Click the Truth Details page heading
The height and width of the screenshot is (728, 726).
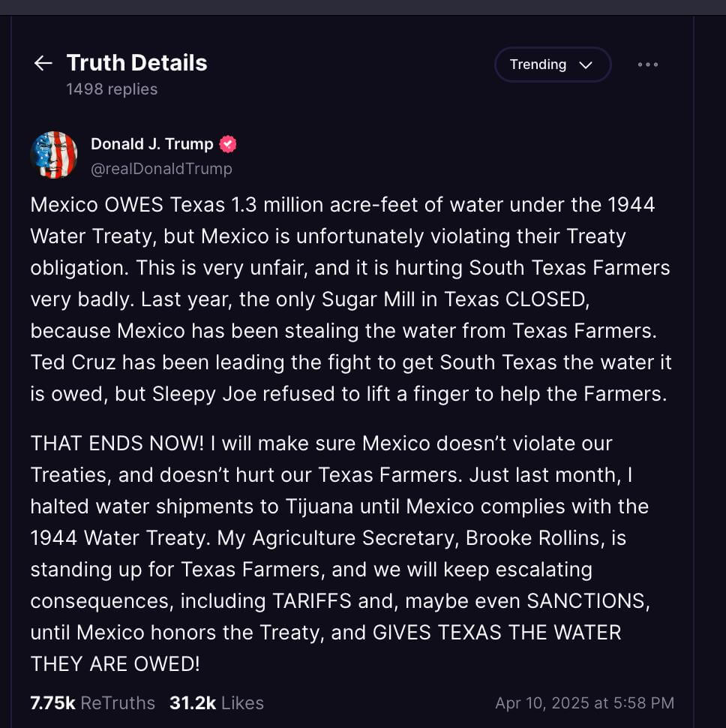[136, 63]
